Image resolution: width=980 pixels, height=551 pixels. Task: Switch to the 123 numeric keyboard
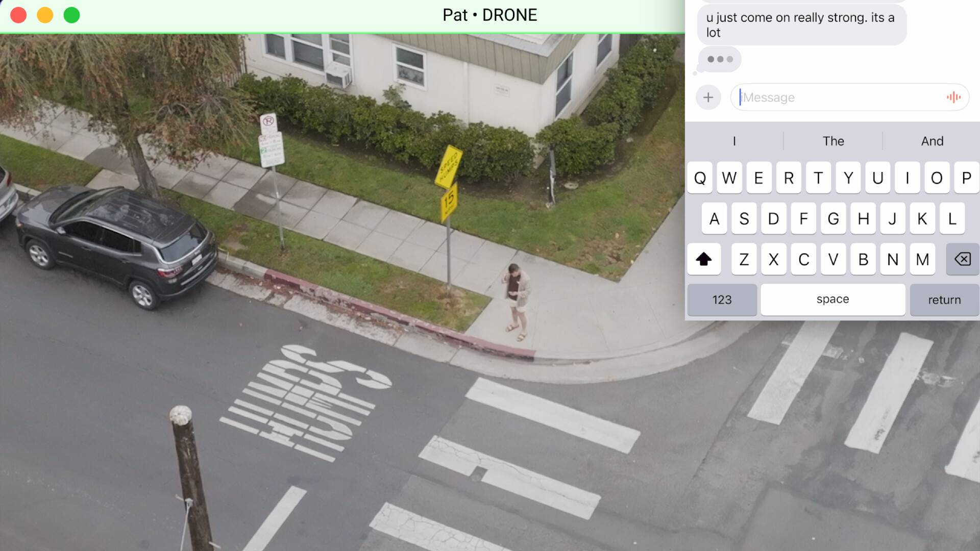click(x=722, y=300)
